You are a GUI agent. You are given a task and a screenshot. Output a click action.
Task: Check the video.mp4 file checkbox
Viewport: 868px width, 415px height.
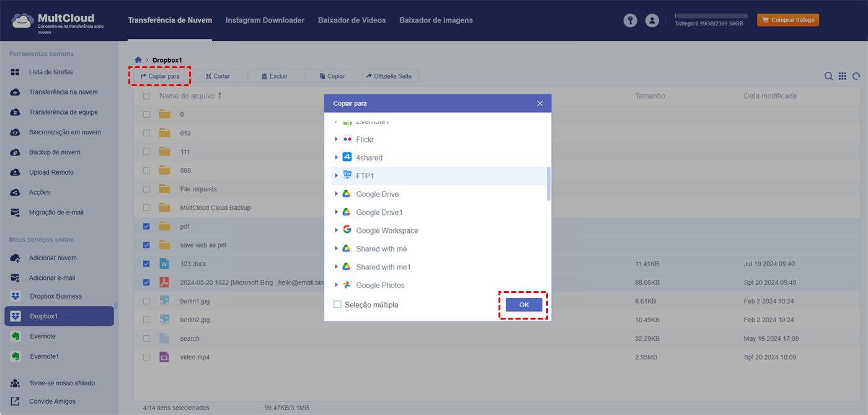(x=146, y=357)
